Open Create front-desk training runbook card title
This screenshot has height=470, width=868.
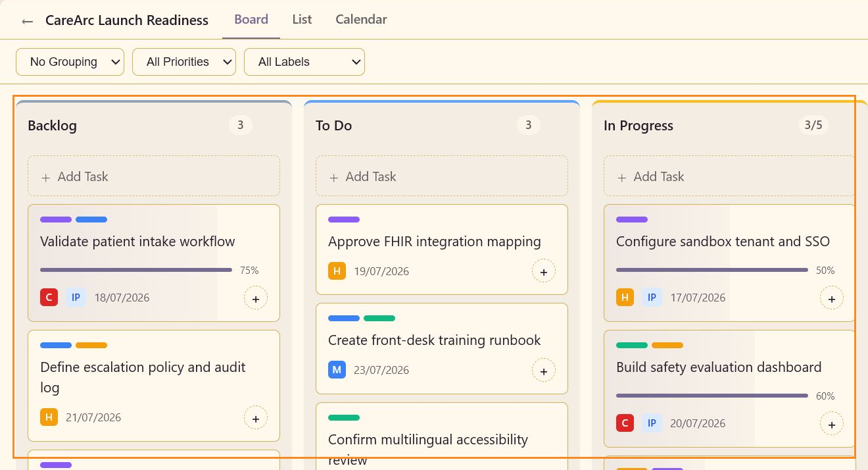[435, 340]
